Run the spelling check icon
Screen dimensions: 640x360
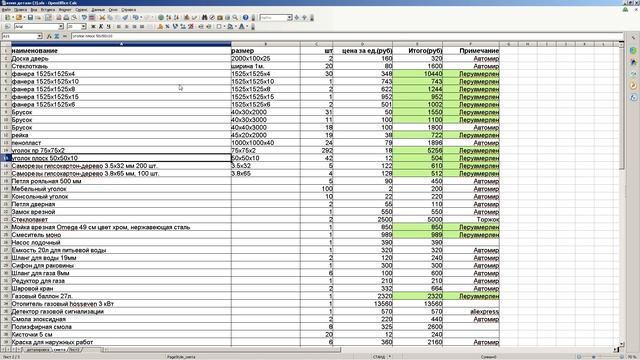(x=84, y=18)
